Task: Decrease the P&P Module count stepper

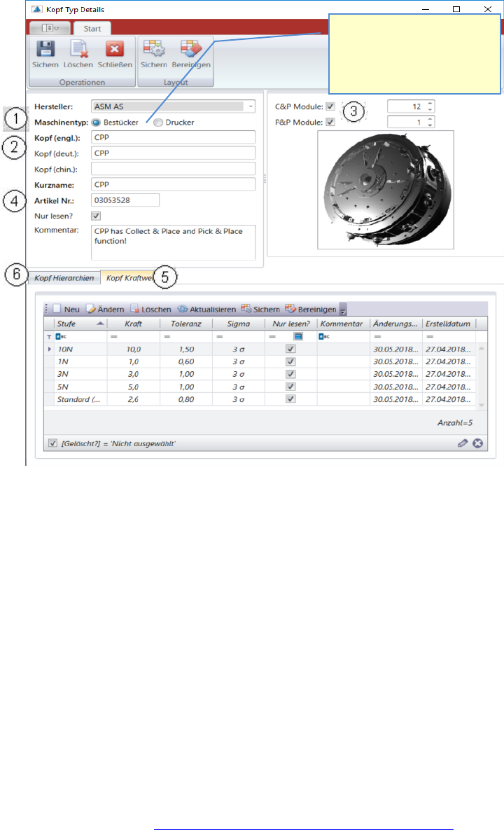Action: (430, 125)
